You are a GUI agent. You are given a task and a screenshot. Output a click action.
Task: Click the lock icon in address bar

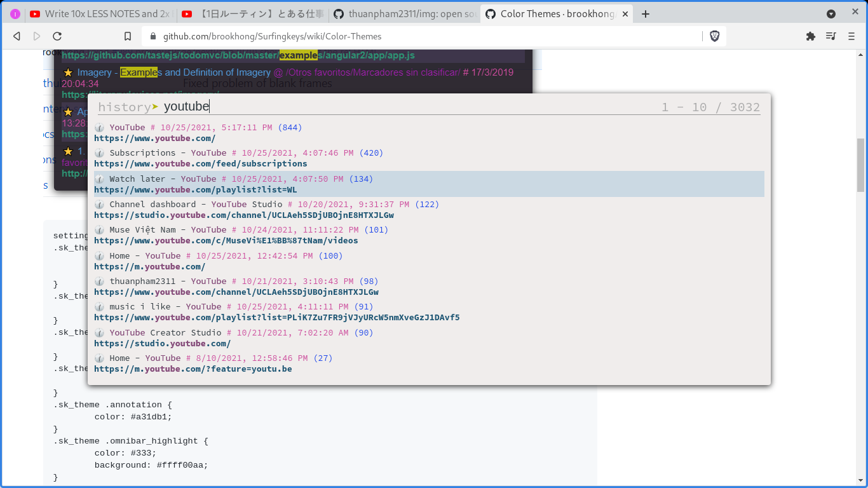pyautogui.click(x=153, y=37)
